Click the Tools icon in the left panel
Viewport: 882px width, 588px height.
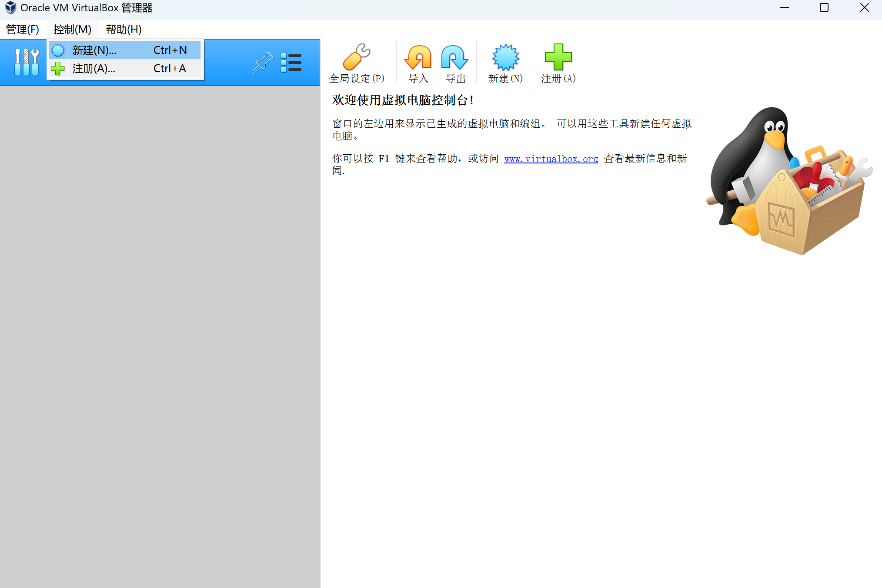(27, 63)
